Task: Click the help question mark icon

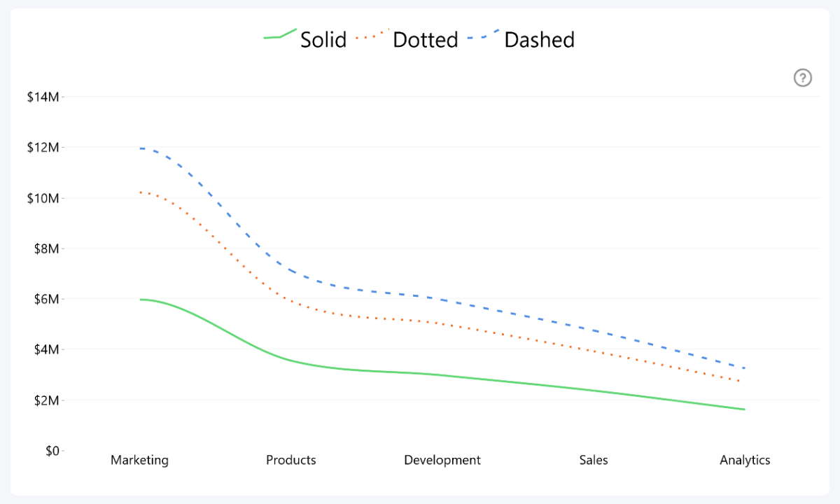Action: pyautogui.click(x=802, y=78)
